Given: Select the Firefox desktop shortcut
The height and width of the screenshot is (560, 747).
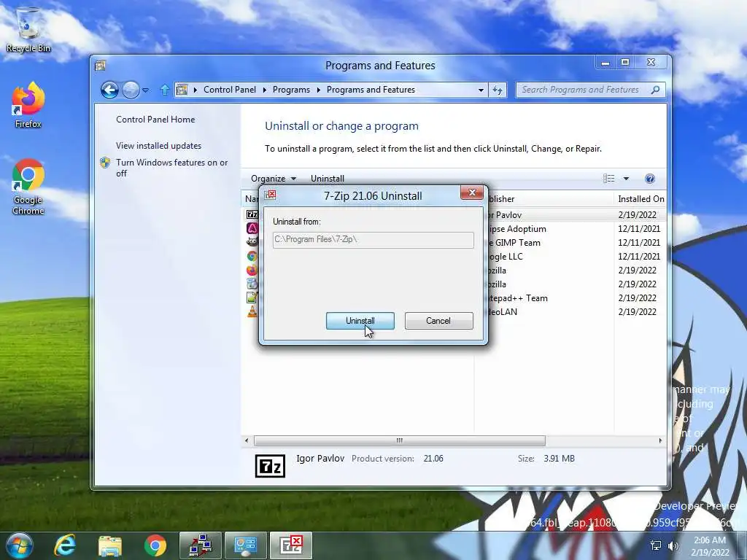Looking at the screenshot, I should 28,105.
